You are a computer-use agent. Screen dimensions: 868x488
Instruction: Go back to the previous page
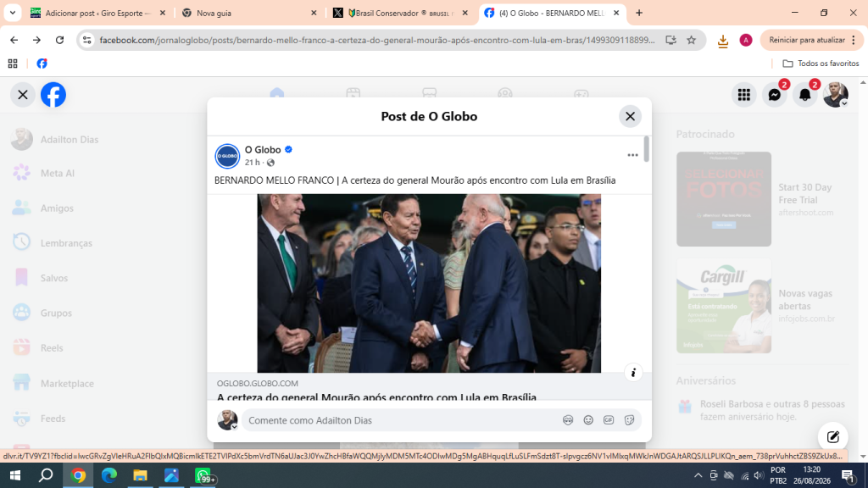click(14, 40)
